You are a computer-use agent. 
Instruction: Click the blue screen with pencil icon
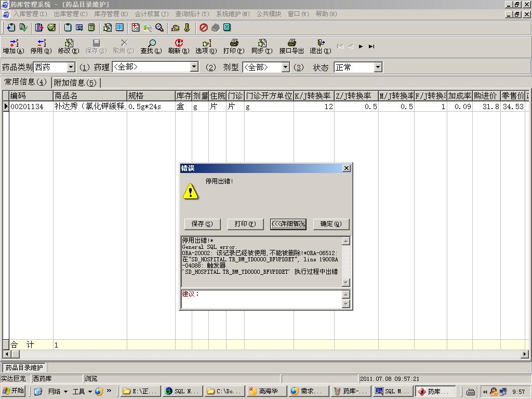(x=79, y=28)
